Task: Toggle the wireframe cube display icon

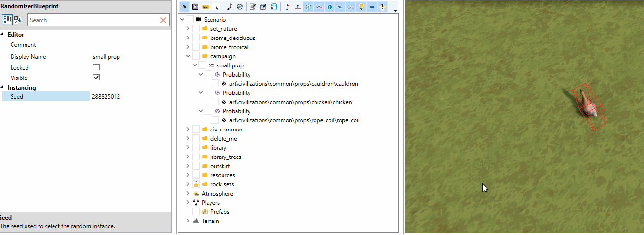Action: [308, 7]
